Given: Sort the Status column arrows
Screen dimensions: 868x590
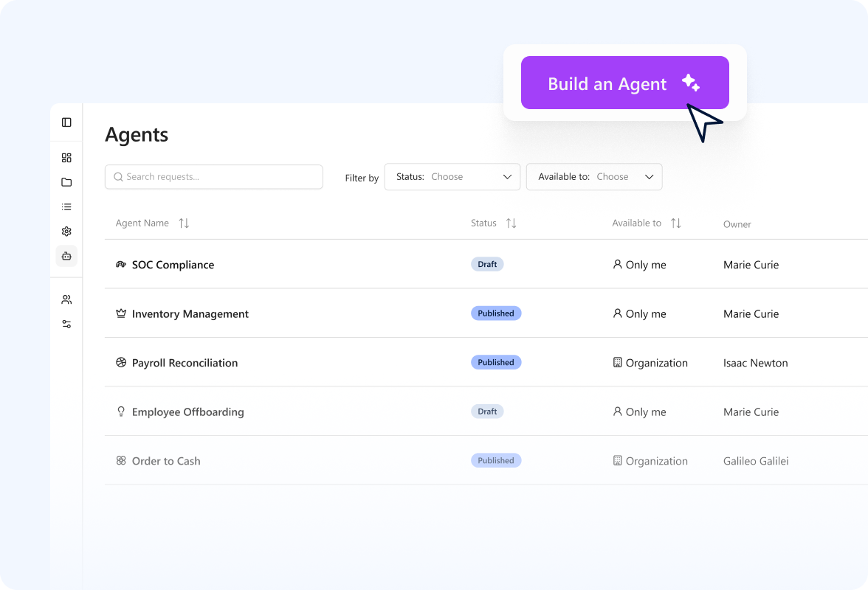Looking at the screenshot, I should point(511,223).
